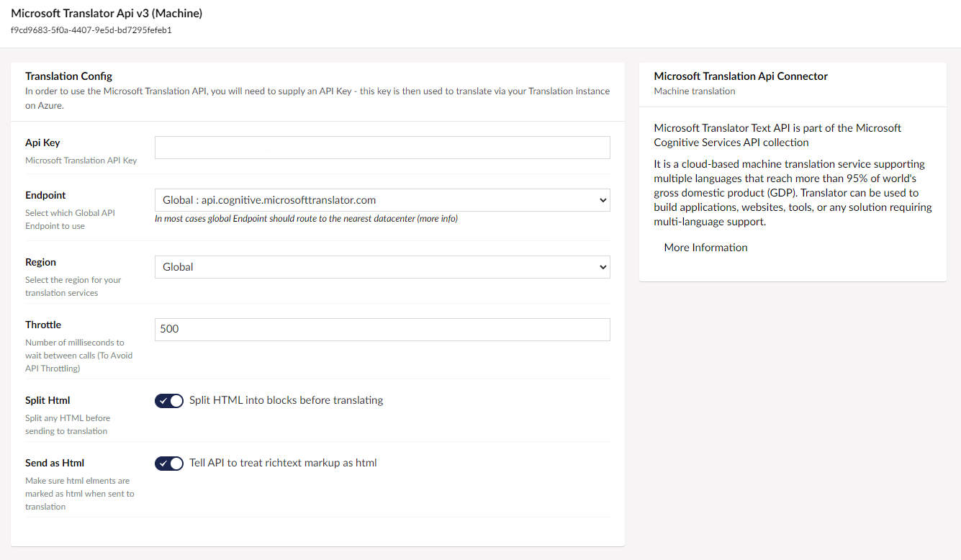Screen dimensions: 961x560
Task: Open the More Information link
Action: (x=705, y=248)
